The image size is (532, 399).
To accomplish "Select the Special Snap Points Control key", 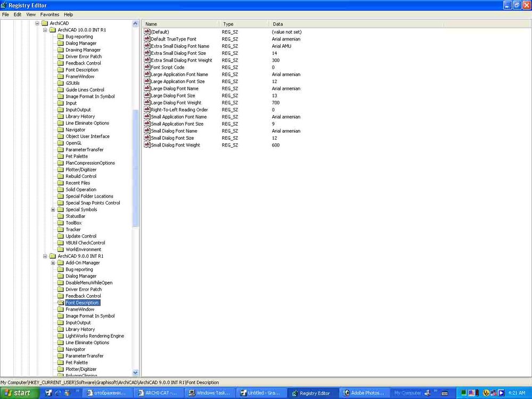I will (93, 202).
